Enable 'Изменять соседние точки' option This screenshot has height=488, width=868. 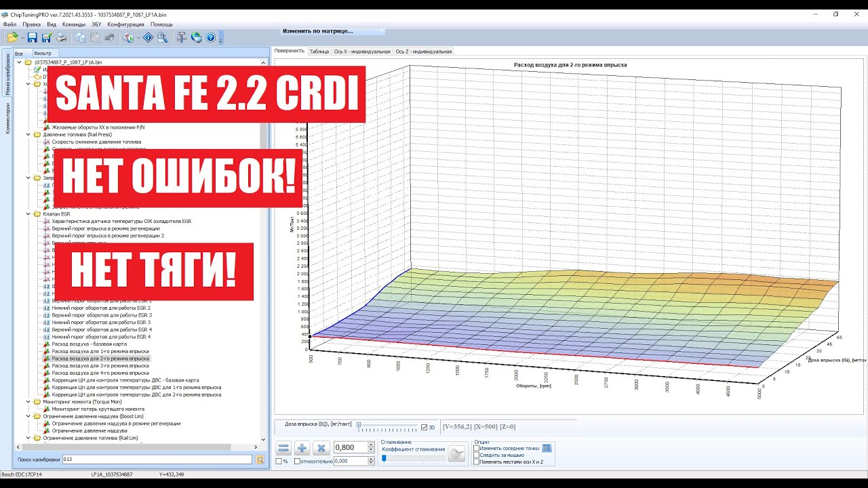[476, 448]
